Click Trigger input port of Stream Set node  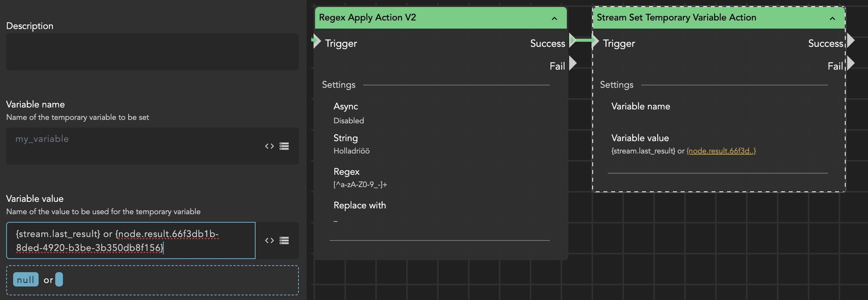(595, 41)
